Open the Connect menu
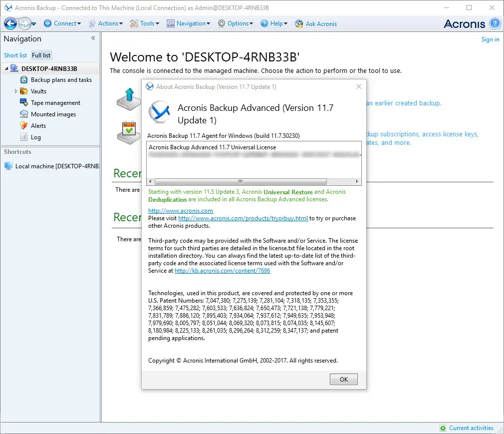 (67, 23)
